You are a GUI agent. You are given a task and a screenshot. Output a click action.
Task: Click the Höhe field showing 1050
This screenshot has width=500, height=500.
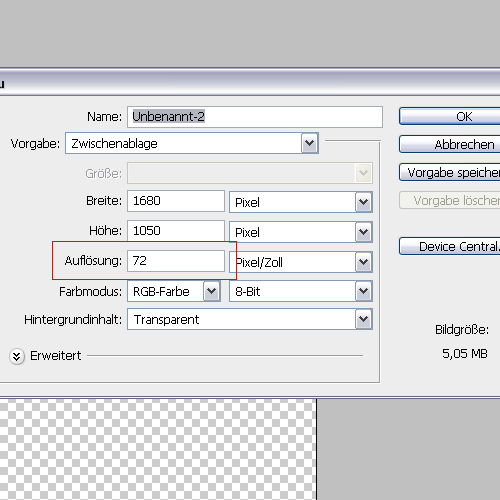176,231
